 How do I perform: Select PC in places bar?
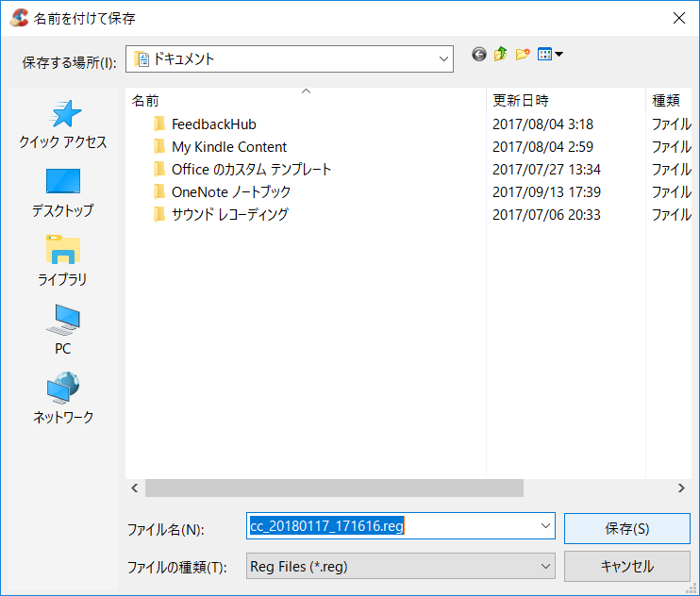click(62, 330)
